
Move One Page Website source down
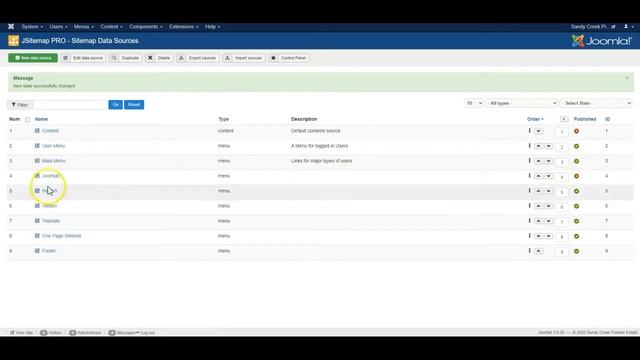pos(549,236)
